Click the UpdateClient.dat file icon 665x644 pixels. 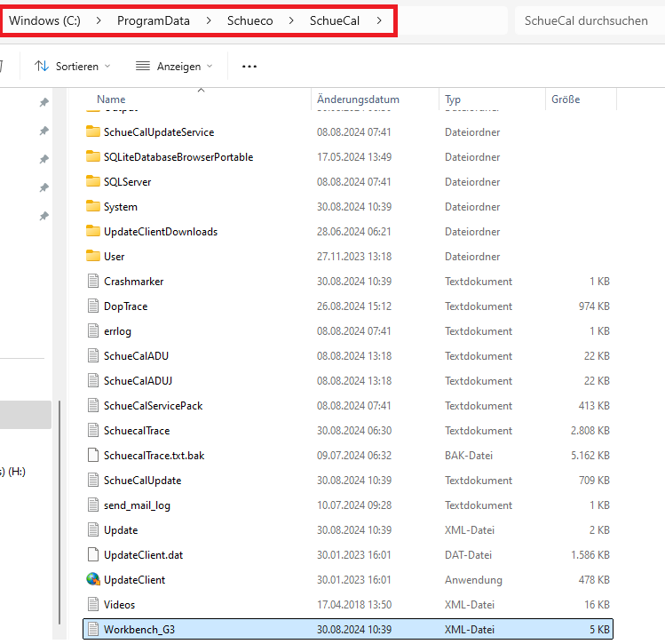pos(93,555)
